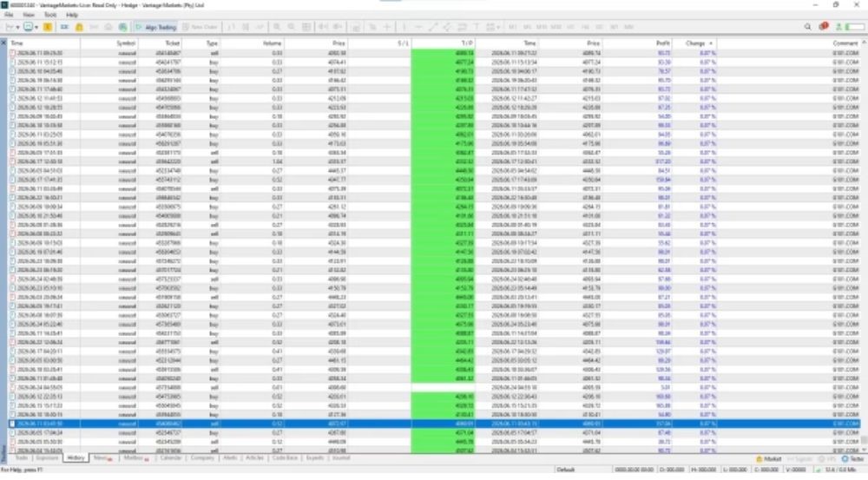Select the MN timeframe button
Viewport: 868px width, 480px height.
click(628, 27)
